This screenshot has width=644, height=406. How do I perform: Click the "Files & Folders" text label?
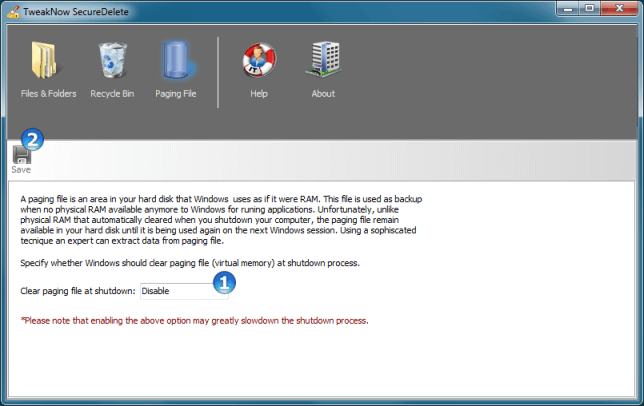[x=48, y=94]
